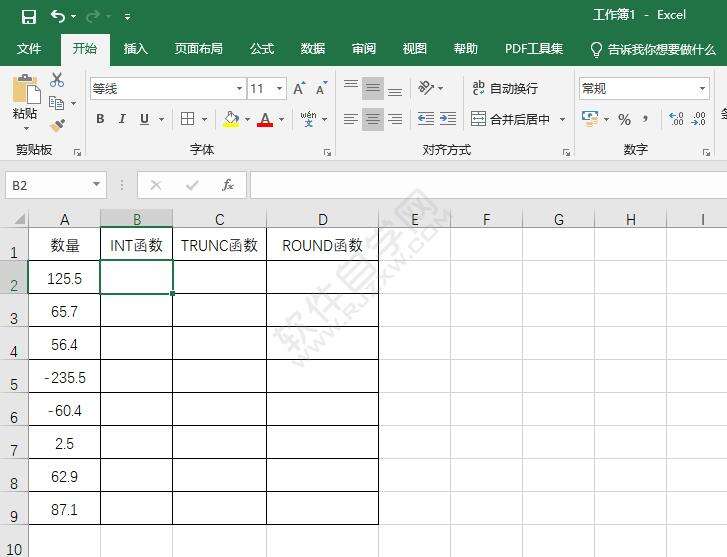Open the fill color dropdown arrow

point(248,120)
